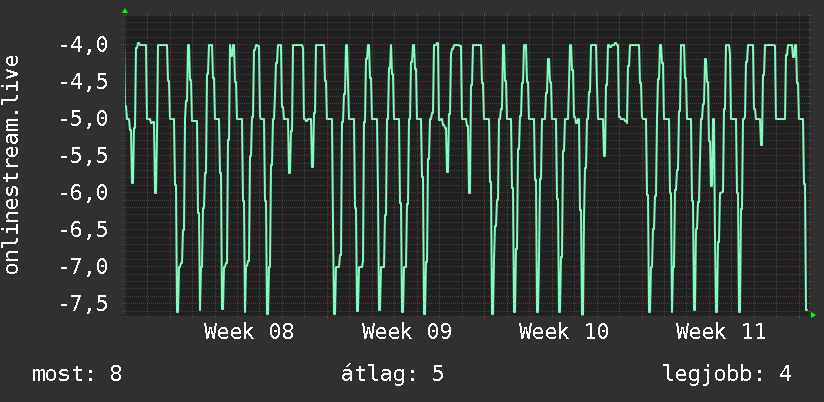Screen dimensions: 824x402
Task: Click the green arrow atop the y-axis
Action: pos(125,11)
